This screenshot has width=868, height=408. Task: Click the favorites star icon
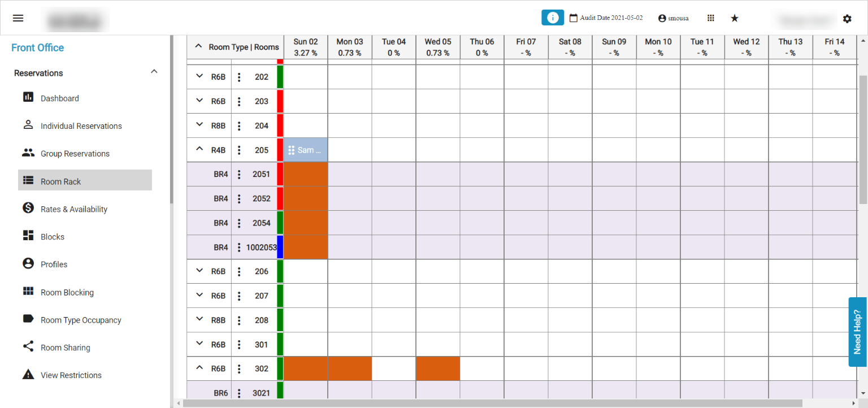[735, 18]
